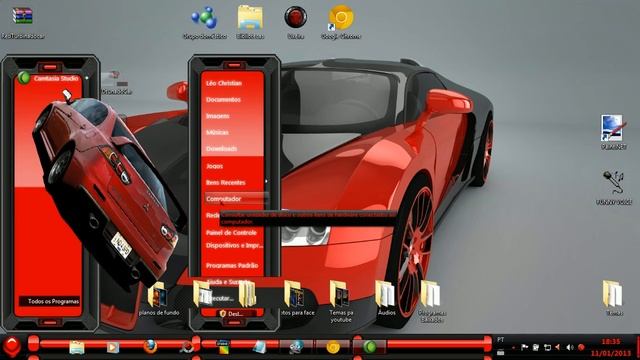Open 'Painel de Controle' from Start menu

(231, 233)
